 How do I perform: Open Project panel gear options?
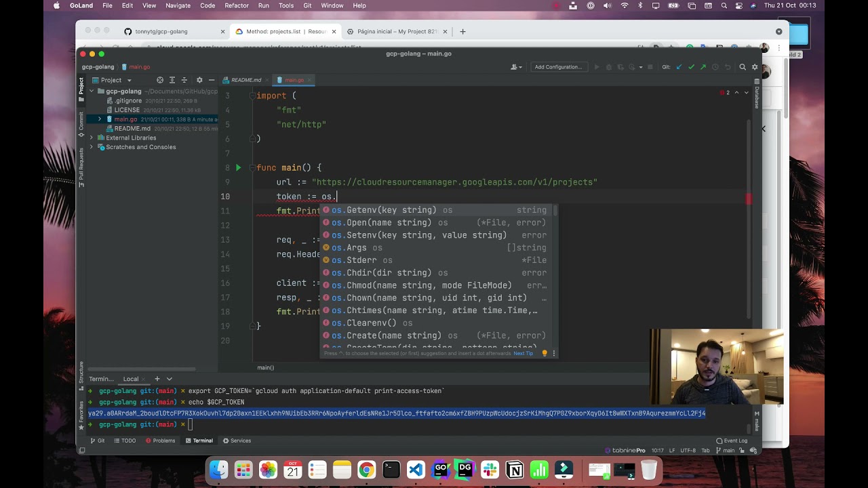(x=199, y=80)
